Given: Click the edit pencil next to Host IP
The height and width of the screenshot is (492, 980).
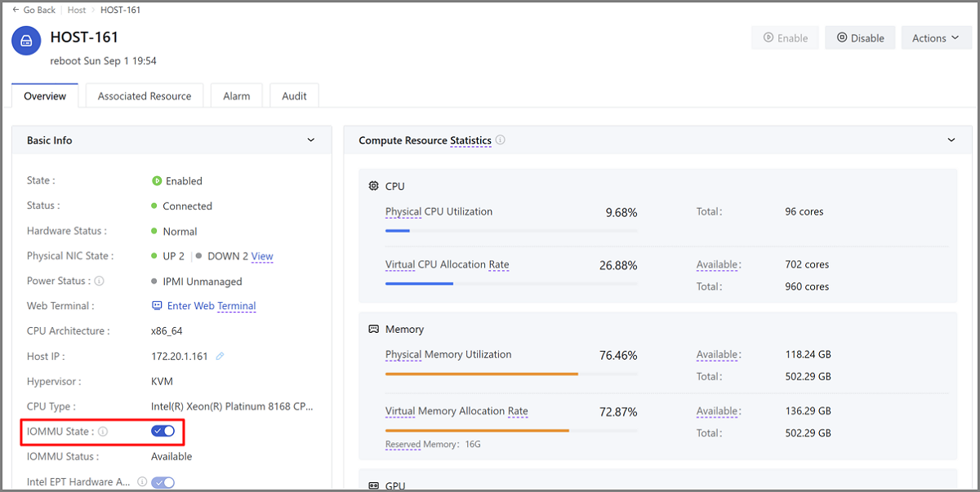Looking at the screenshot, I should (x=220, y=357).
